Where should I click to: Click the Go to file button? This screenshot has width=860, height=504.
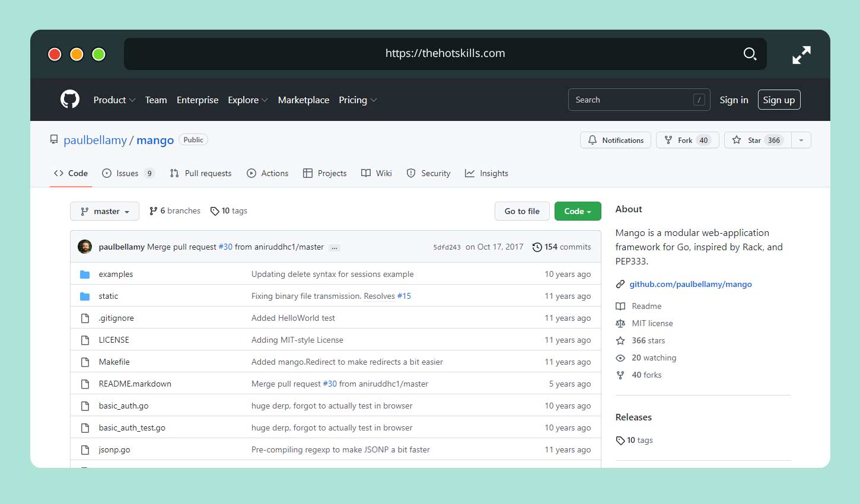pyautogui.click(x=522, y=211)
